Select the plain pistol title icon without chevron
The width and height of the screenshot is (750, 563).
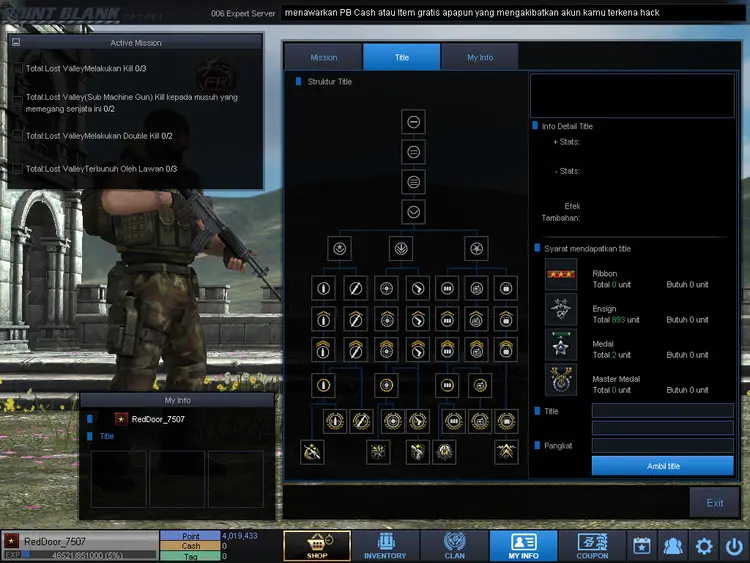(x=418, y=288)
